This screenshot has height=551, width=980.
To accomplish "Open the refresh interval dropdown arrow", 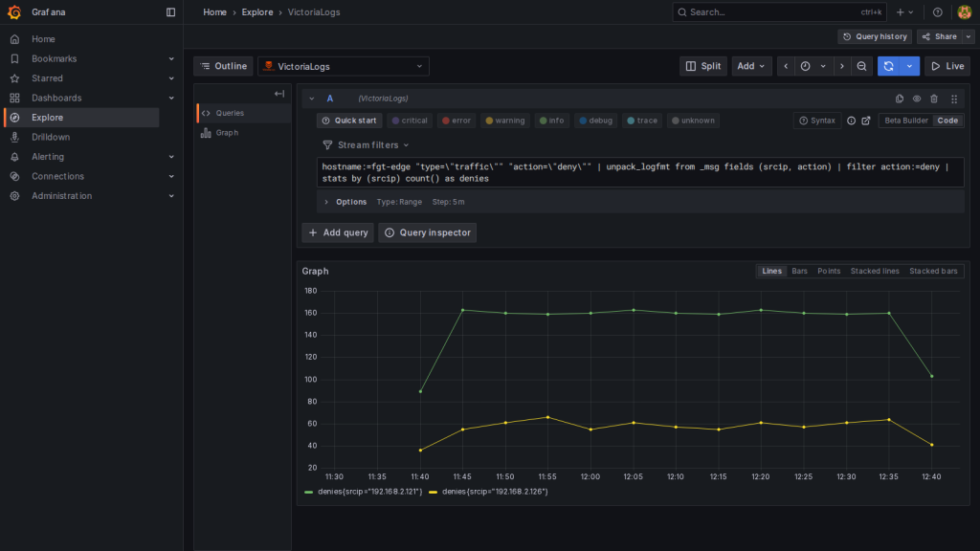I will click(x=909, y=66).
